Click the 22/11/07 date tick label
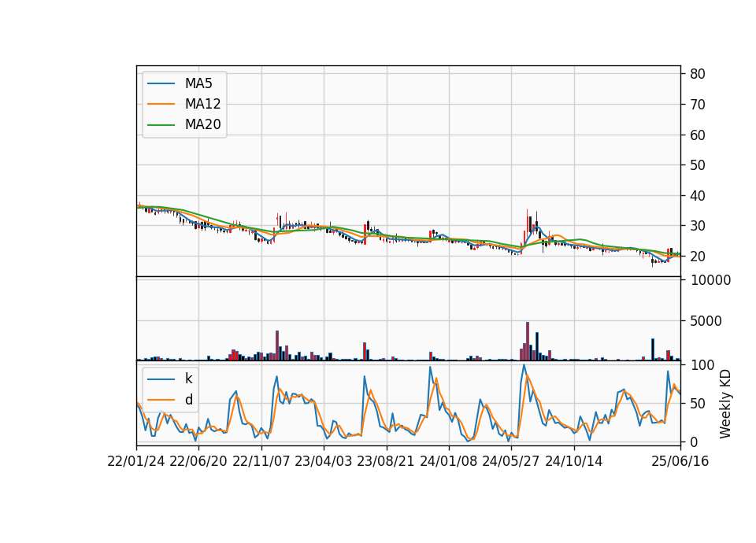The height and width of the screenshot is (543, 756). tap(261, 461)
